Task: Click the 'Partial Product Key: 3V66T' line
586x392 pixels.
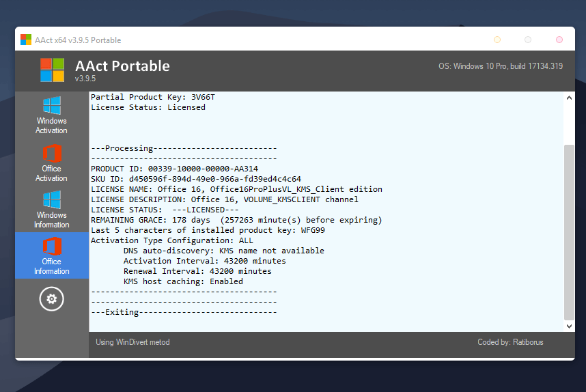Action: pyautogui.click(x=153, y=97)
